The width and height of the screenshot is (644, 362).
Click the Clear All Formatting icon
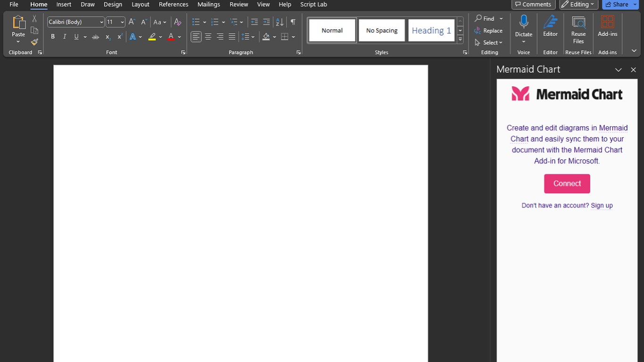point(177,22)
